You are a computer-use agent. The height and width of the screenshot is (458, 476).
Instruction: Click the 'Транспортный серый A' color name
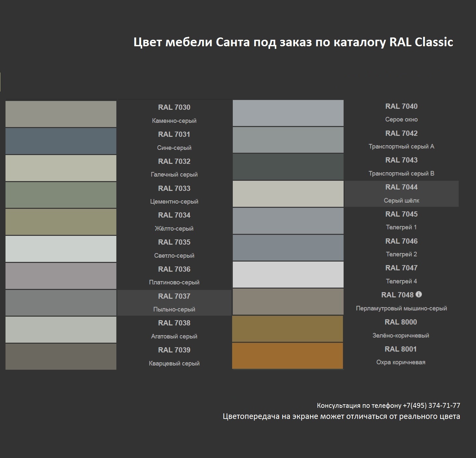[401, 147]
